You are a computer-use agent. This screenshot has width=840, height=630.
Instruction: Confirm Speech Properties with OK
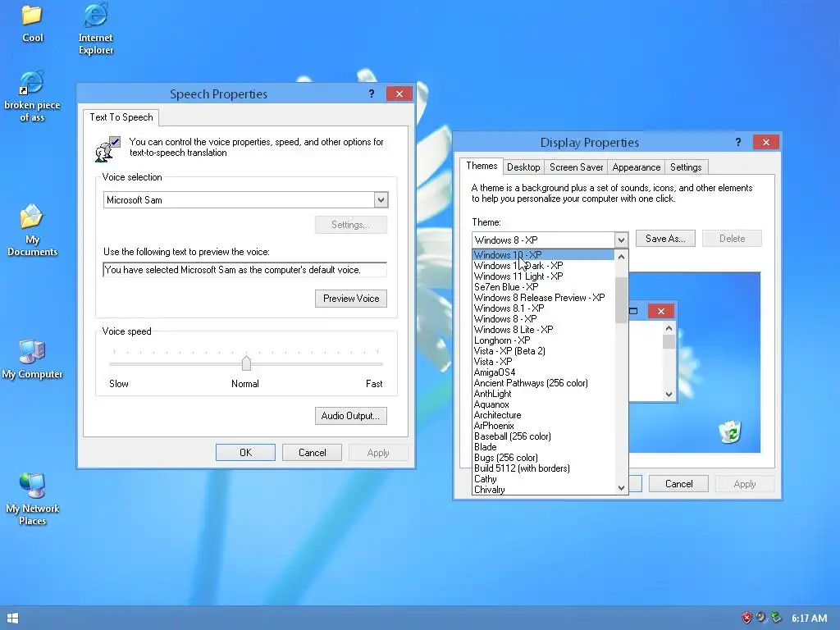(x=245, y=453)
